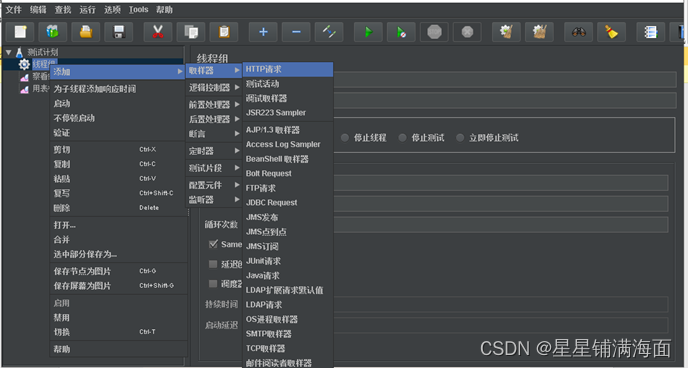Click the Search binoculars icon
Screen dimensions: 688x368
coord(579,32)
